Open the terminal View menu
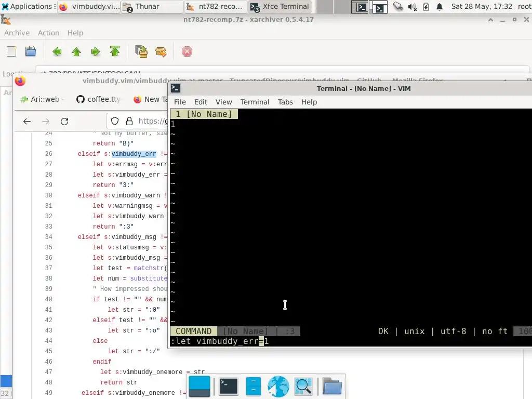532x399 pixels. point(223,102)
